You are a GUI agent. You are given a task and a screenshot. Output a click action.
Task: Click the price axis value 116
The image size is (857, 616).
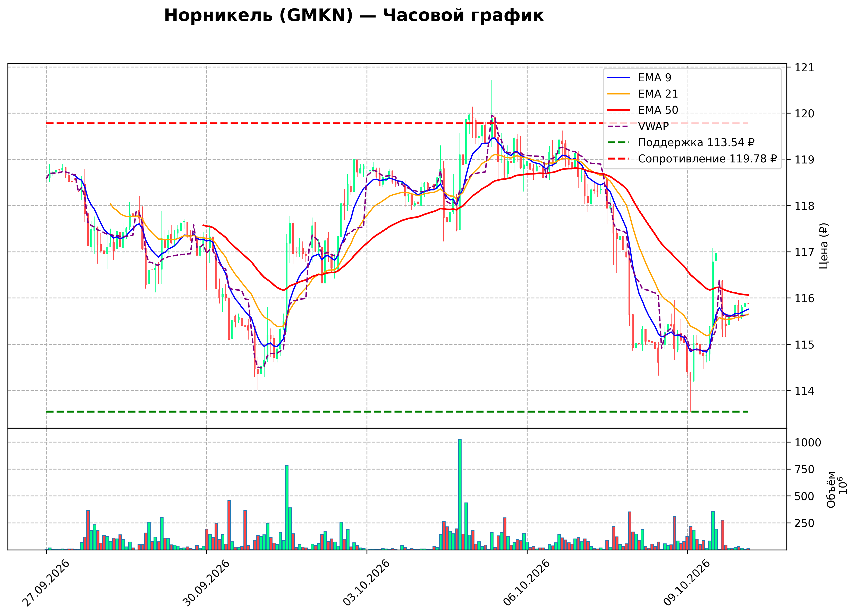[x=804, y=298]
